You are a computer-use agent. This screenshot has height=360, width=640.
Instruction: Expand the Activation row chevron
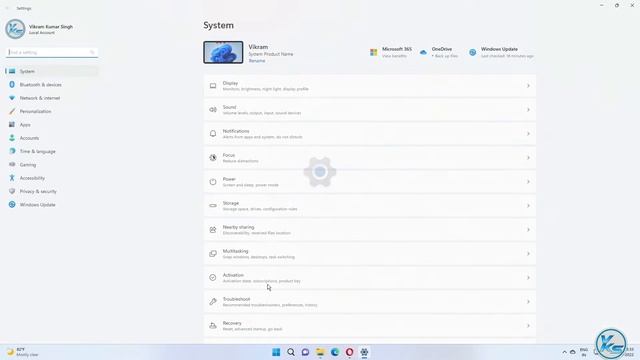(x=528, y=278)
